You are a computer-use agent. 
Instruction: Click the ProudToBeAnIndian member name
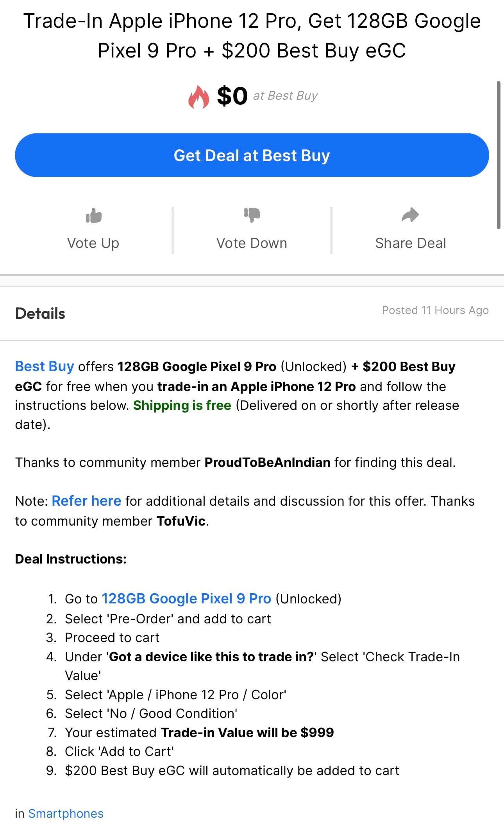click(268, 462)
